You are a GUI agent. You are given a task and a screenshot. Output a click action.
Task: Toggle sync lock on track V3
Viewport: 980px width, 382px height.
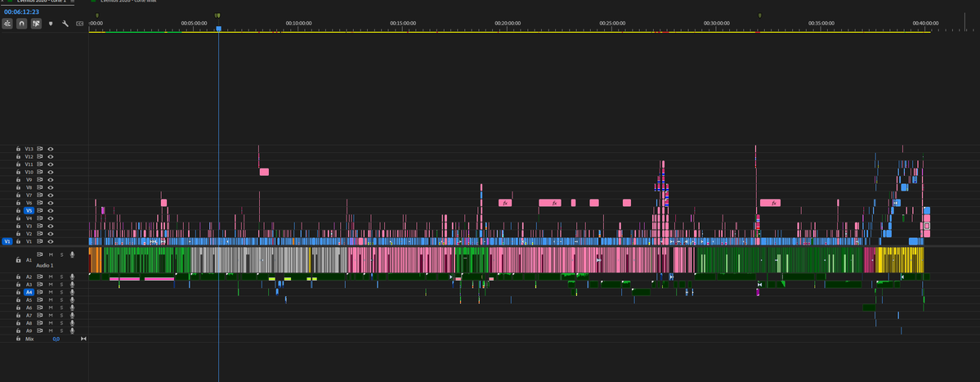pos(40,226)
